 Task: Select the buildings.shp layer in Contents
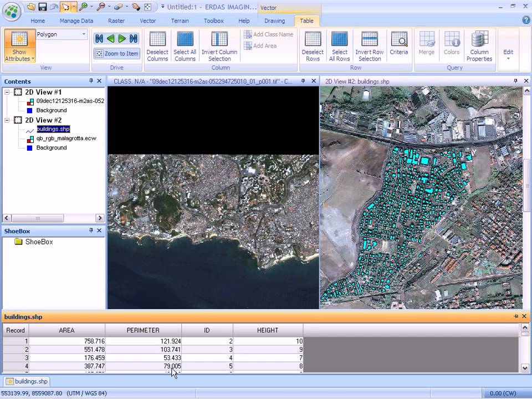click(53, 129)
